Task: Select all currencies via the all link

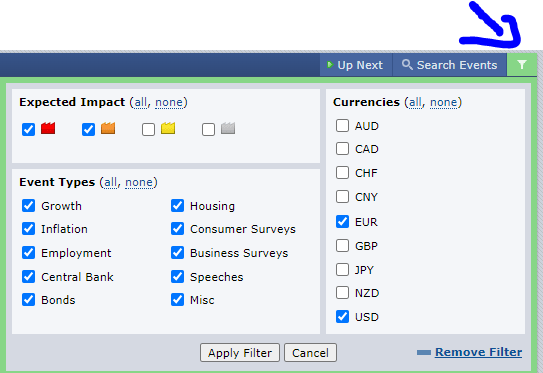Action: click(416, 103)
